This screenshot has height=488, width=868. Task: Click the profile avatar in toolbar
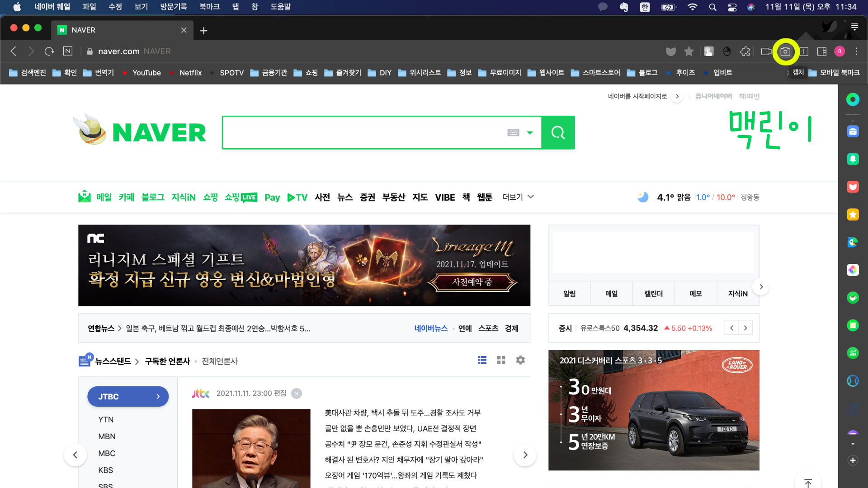[x=840, y=52]
